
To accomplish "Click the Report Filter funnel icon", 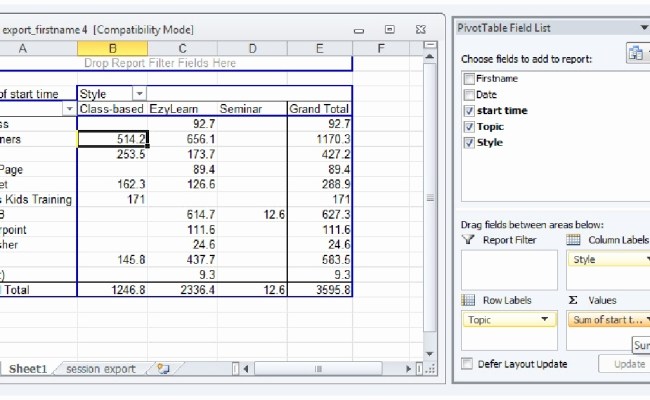I will 468,240.
